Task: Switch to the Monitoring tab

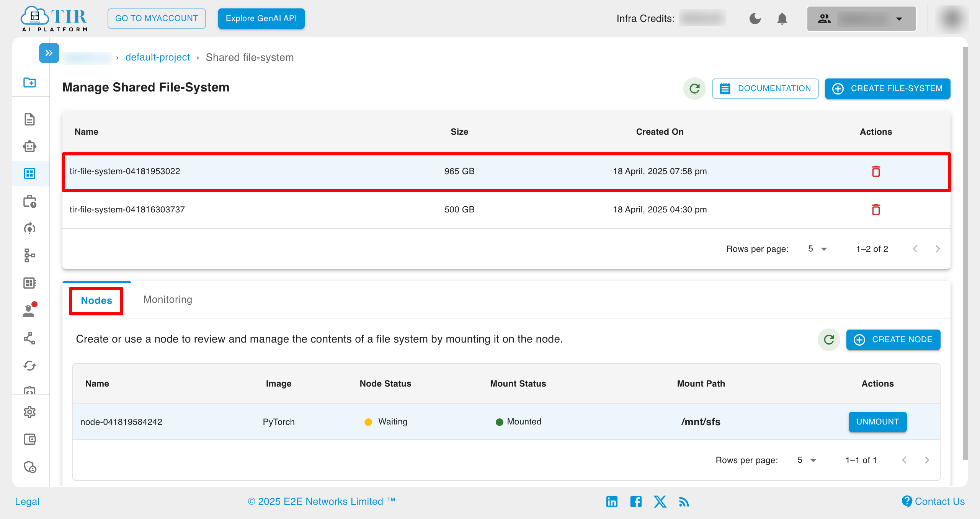Action: click(168, 300)
